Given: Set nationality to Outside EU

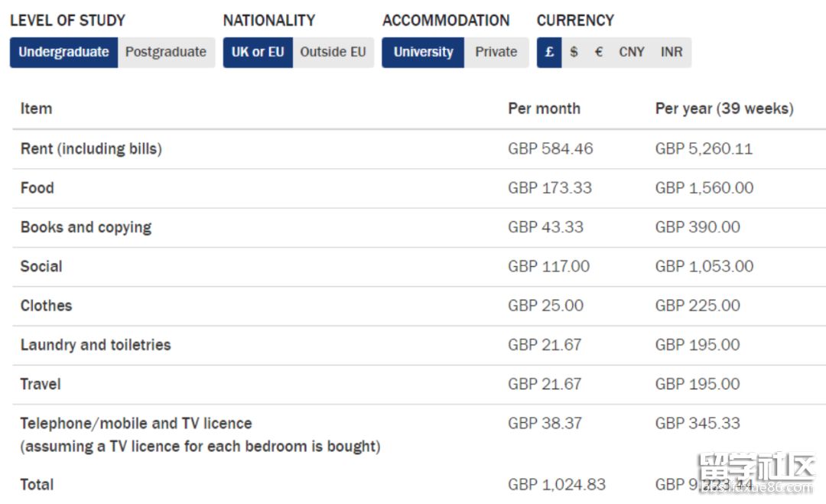Looking at the screenshot, I should coord(333,52).
